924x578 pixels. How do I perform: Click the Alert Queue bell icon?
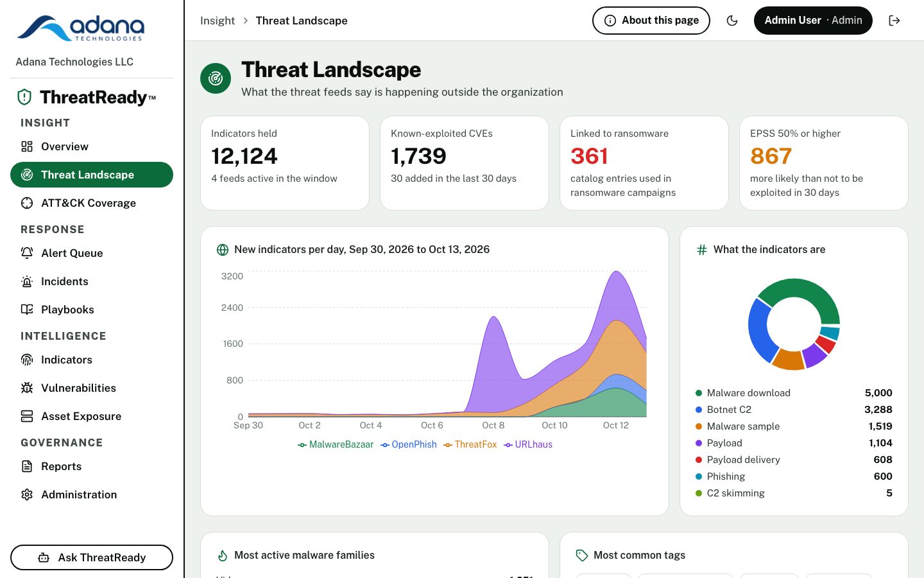[x=27, y=253]
